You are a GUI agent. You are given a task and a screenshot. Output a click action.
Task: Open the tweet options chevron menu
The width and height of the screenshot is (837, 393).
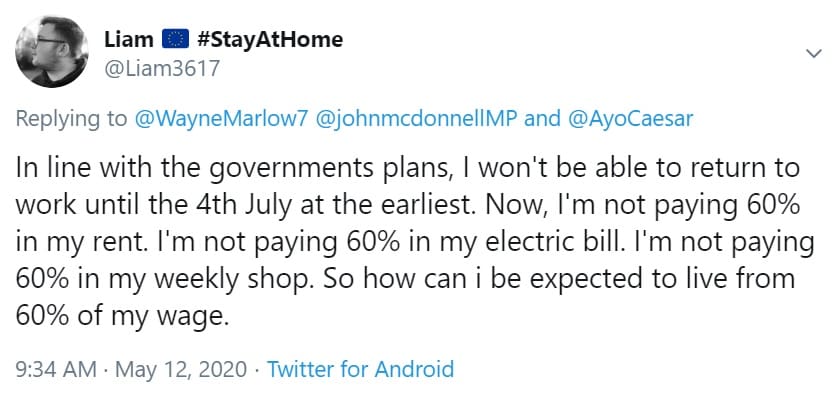tap(813, 53)
